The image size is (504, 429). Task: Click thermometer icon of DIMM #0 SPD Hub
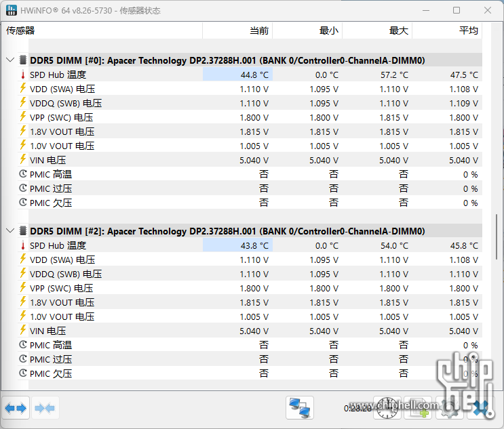[x=23, y=75]
